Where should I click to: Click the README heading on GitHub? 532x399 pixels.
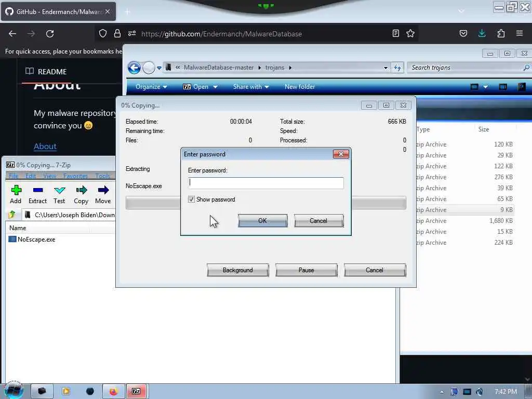(x=46, y=72)
